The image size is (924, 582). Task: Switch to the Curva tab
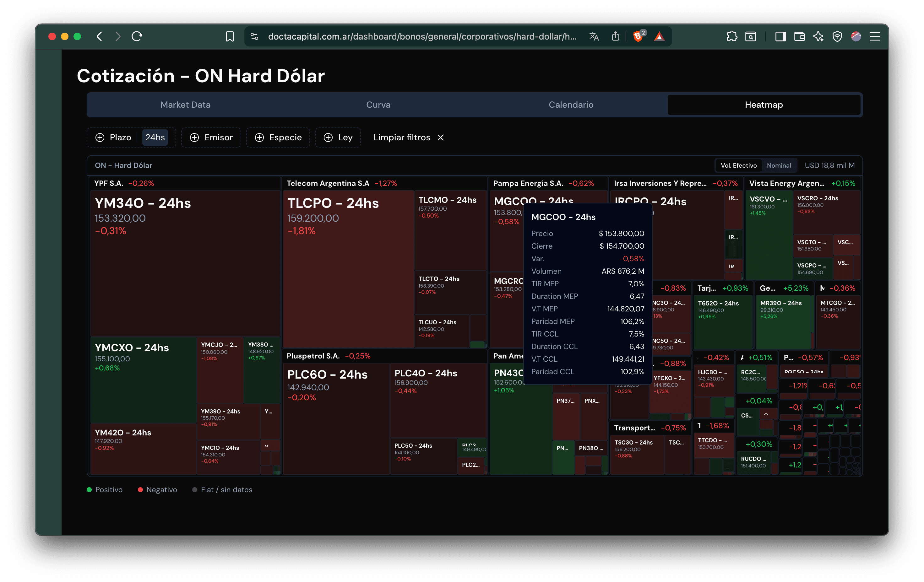378,105
